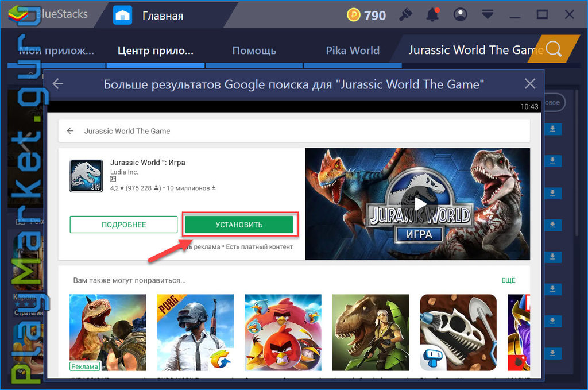Click the search field with Jurassic World The Game
This screenshot has height=390, width=588.
tap(469, 50)
